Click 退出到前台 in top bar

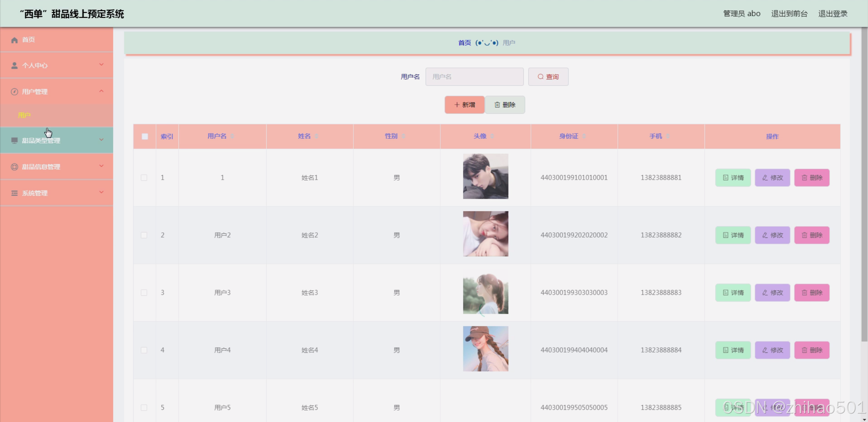click(x=789, y=14)
